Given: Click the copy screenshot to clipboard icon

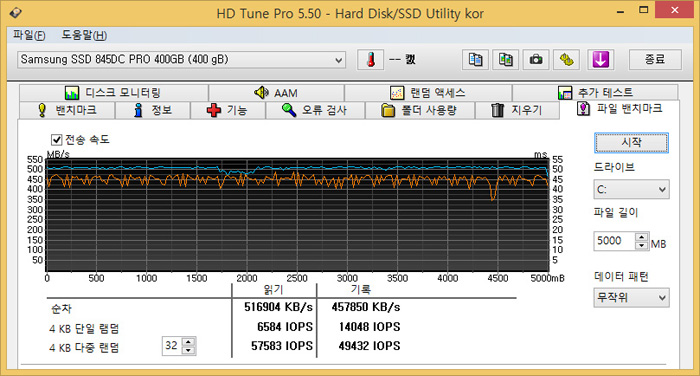Looking at the screenshot, I should (x=505, y=59).
